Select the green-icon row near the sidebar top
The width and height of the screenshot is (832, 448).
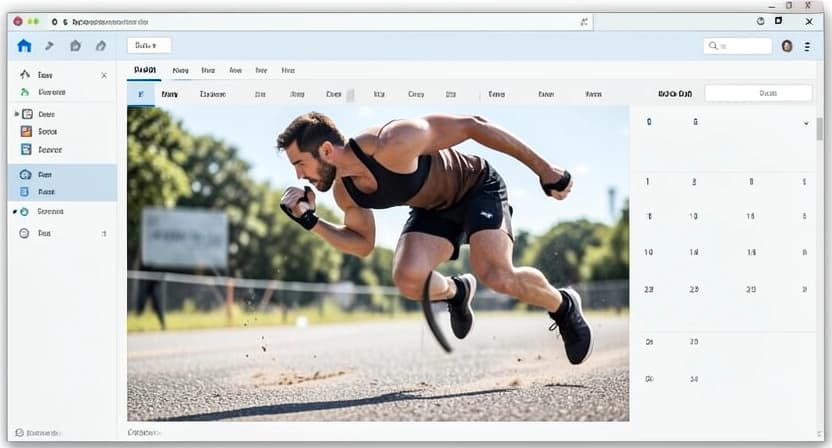63,92
